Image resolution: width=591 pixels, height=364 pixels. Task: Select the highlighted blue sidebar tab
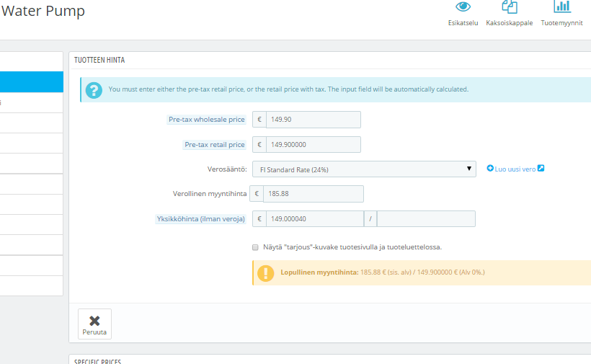coord(31,81)
